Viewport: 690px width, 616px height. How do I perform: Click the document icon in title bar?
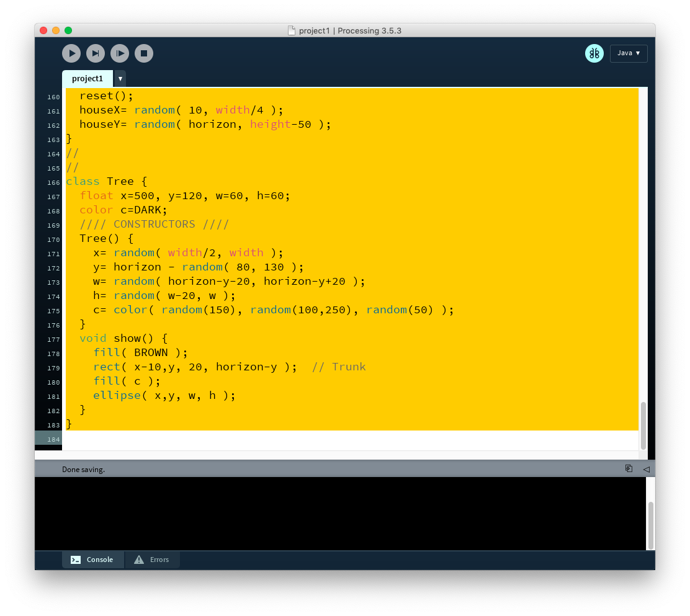[x=292, y=30]
